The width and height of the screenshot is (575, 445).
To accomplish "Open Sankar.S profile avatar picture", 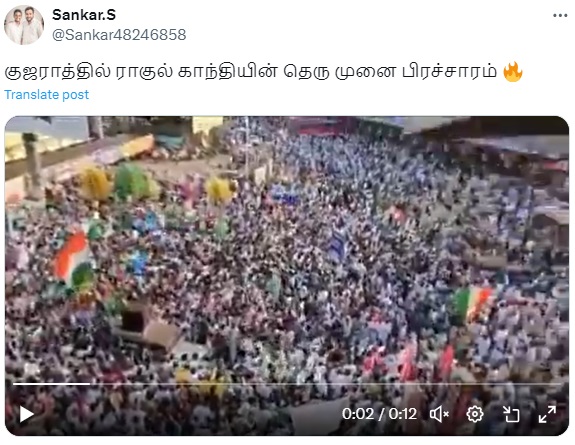I will [x=24, y=25].
